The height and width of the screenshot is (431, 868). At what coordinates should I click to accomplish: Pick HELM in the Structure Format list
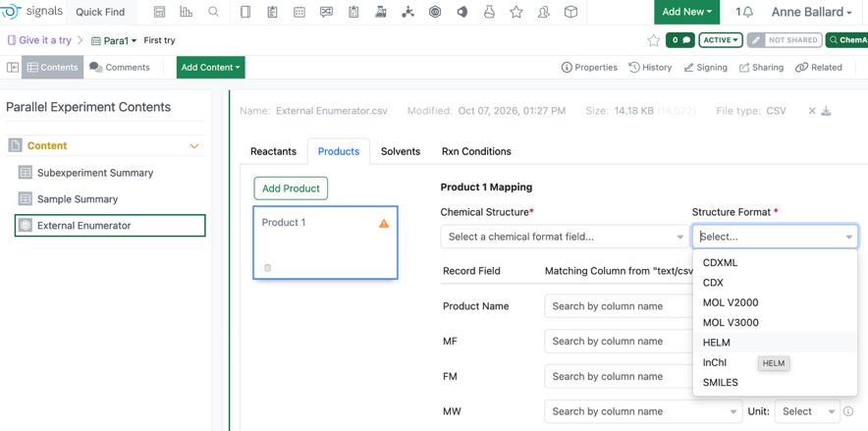coord(775,343)
